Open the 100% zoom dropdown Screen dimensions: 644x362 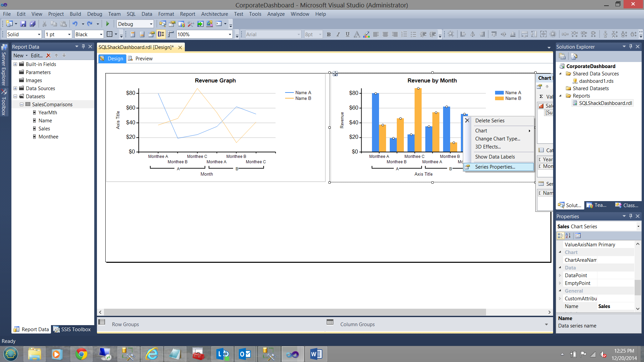tap(230, 35)
